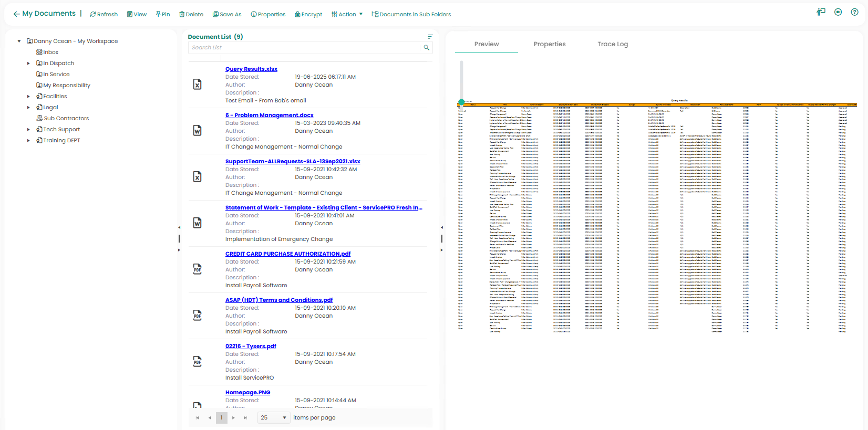Image resolution: width=868 pixels, height=430 pixels.
Task: Switch to the Trace Log tab
Action: [x=612, y=44]
